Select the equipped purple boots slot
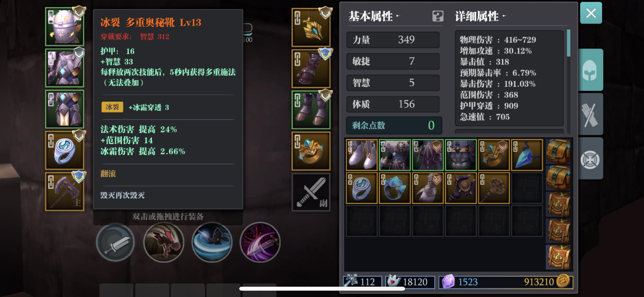Viewport: 644px width, 297px height. click(311, 110)
